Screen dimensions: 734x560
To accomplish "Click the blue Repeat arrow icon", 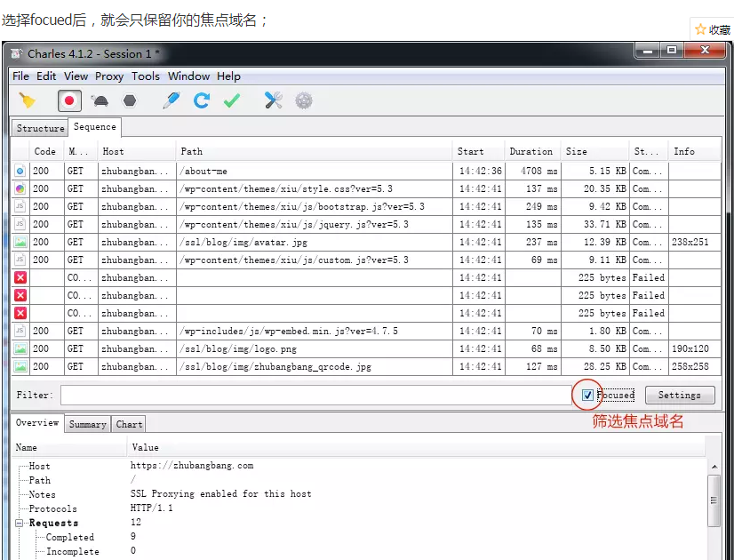I will pos(202,100).
